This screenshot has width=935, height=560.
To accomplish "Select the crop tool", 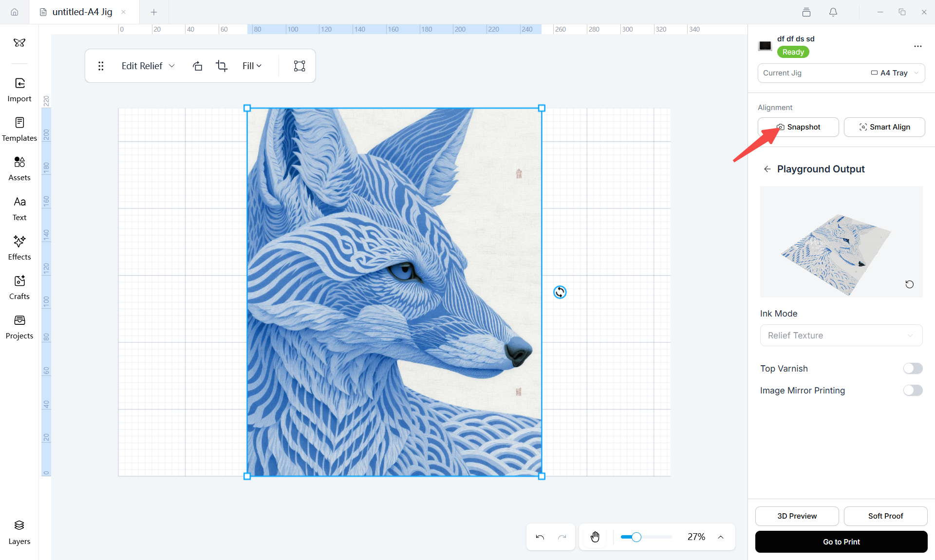I will point(222,66).
